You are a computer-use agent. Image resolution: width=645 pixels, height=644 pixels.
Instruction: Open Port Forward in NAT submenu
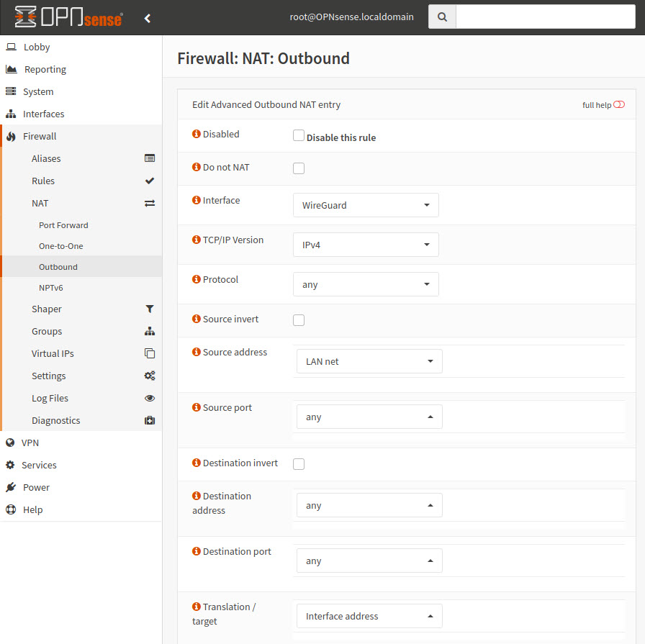[63, 225]
